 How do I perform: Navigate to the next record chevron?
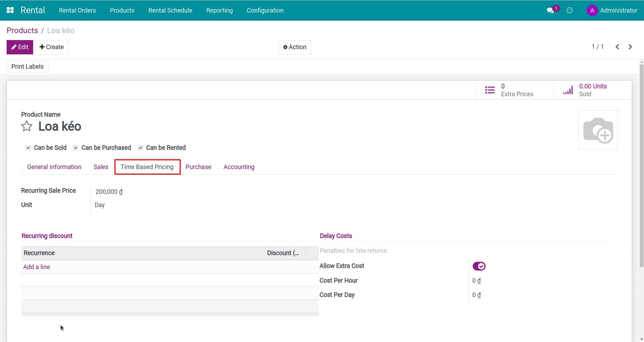[x=630, y=46]
